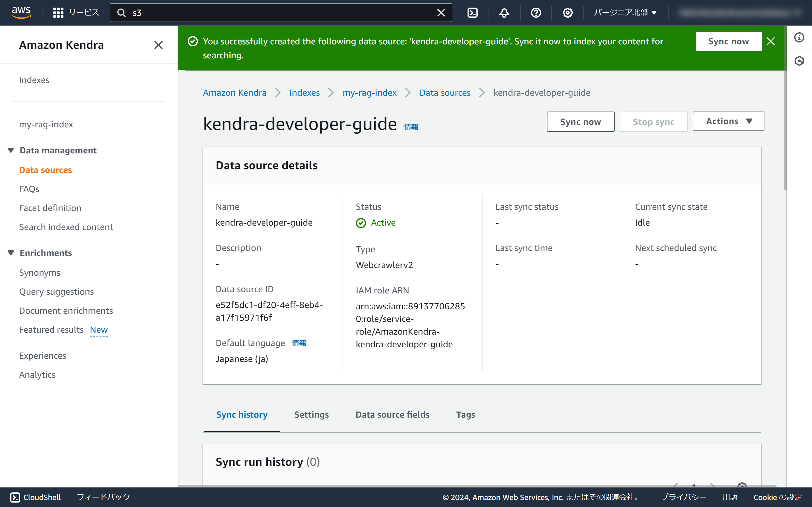Open the settings gear in the top bar
The image size is (812, 507).
click(x=567, y=13)
